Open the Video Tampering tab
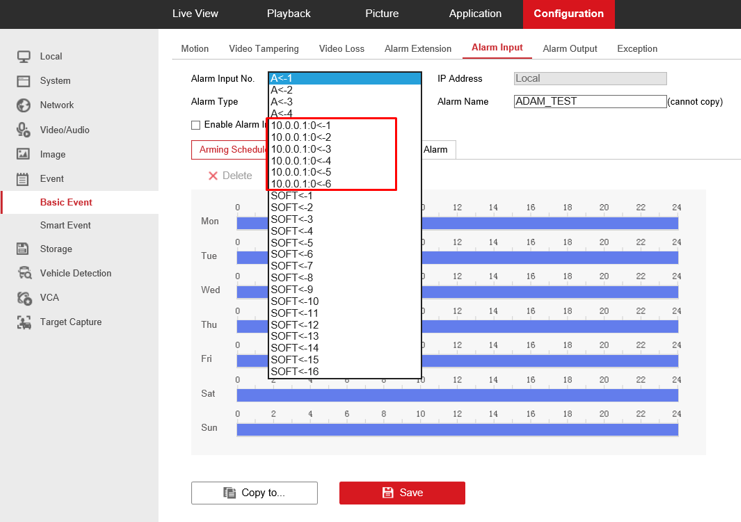 point(263,49)
